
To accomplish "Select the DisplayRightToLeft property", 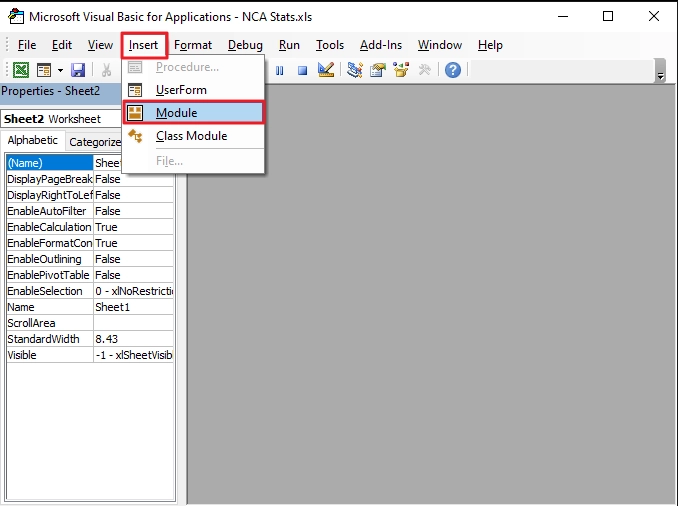I will click(x=49, y=195).
